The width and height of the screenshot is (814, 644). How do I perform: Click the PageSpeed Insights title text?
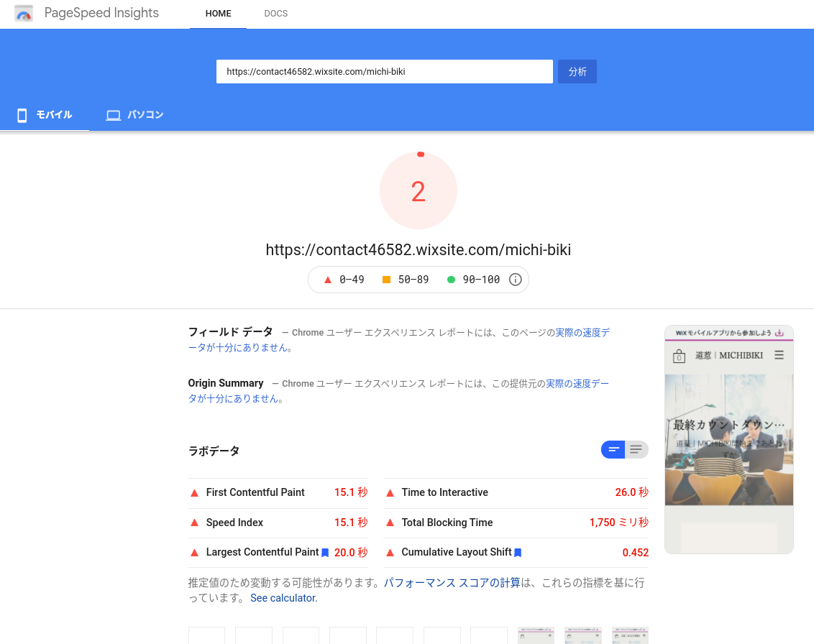[101, 13]
